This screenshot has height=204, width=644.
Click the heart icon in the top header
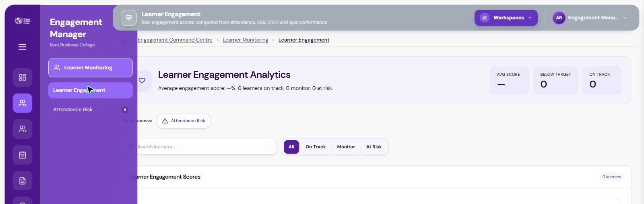click(x=129, y=18)
